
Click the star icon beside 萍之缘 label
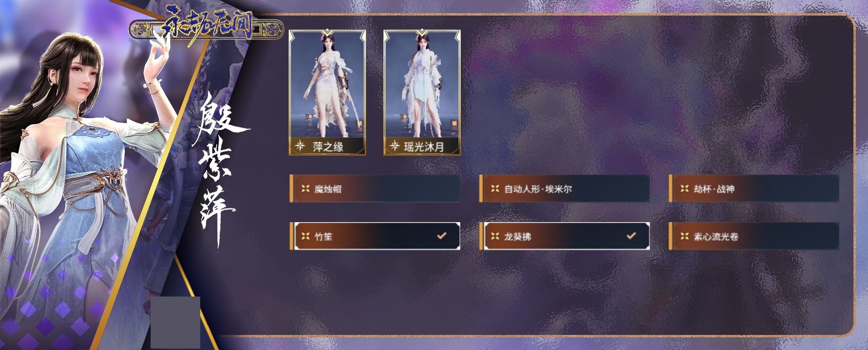[300, 146]
